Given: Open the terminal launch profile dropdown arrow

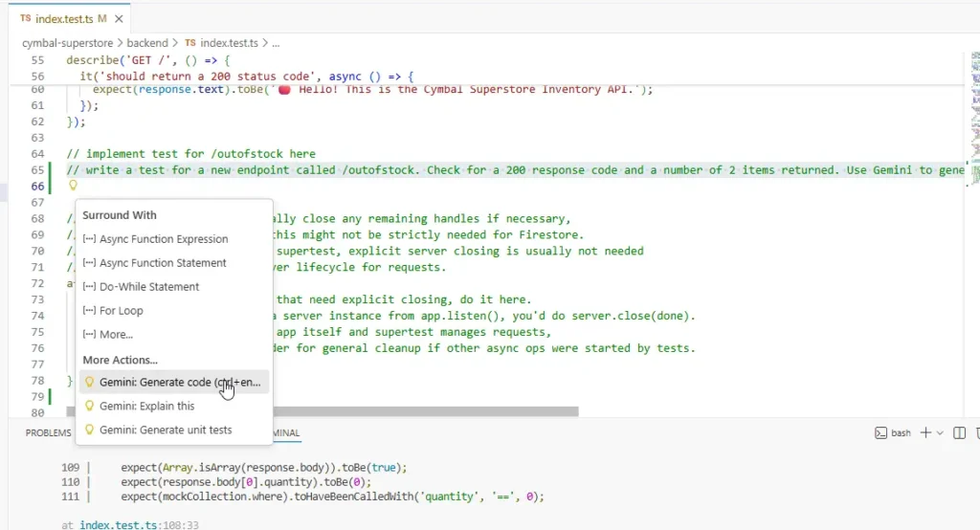Looking at the screenshot, I should [x=942, y=432].
